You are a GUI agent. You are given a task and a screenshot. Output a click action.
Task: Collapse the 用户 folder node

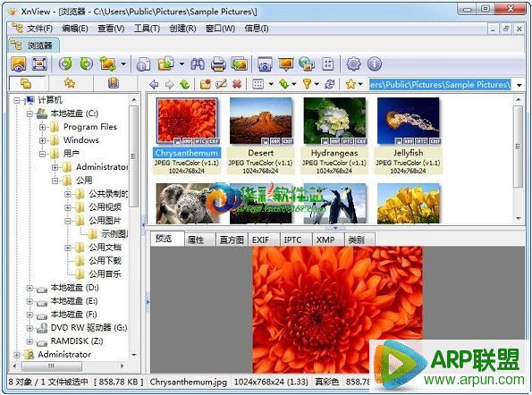pyautogui.click(x=42, y=154)
